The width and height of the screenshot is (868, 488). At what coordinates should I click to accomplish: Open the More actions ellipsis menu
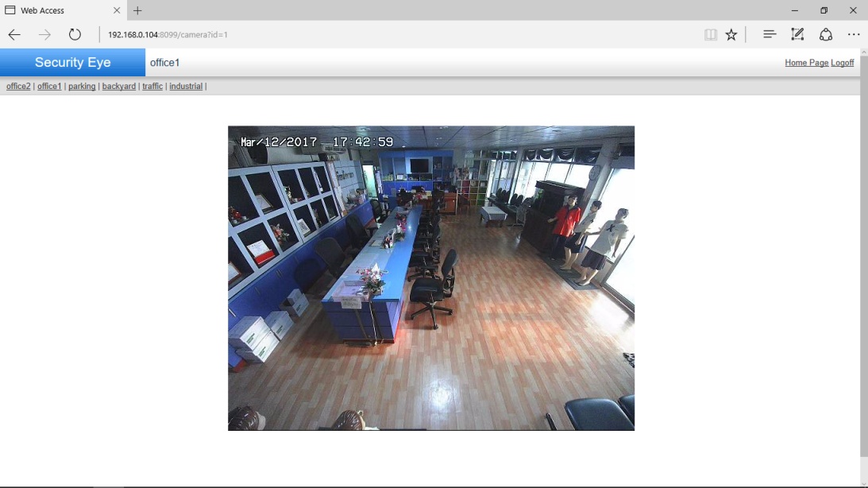point(854,34)
